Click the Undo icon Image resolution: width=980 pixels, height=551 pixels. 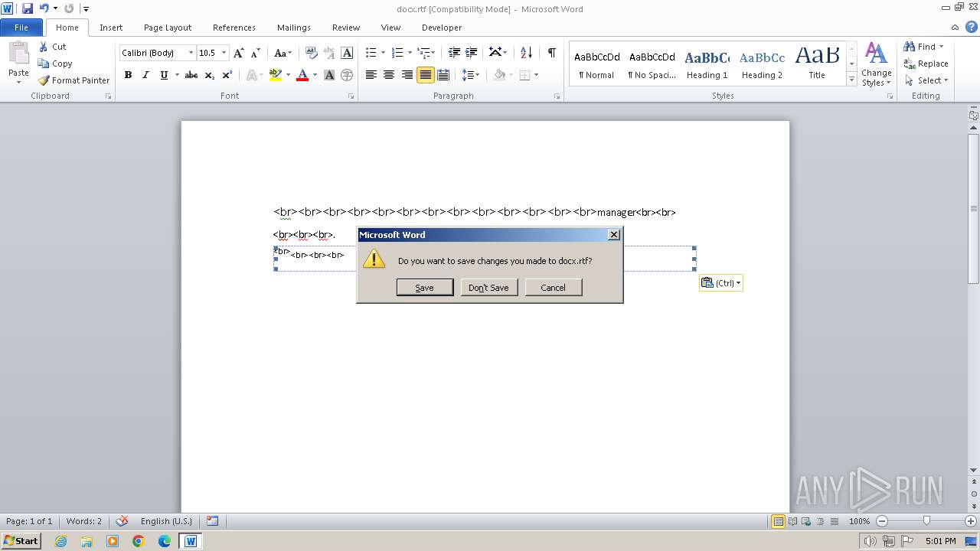(44, 8)
